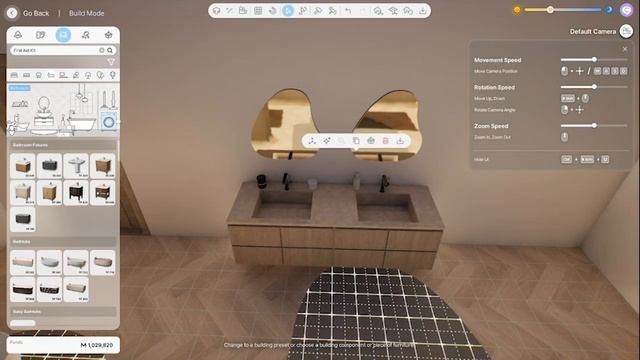Pick the white pedestal sink thumbnail
This screenshot has height=360, width=640.
click(x=76, y=166)
